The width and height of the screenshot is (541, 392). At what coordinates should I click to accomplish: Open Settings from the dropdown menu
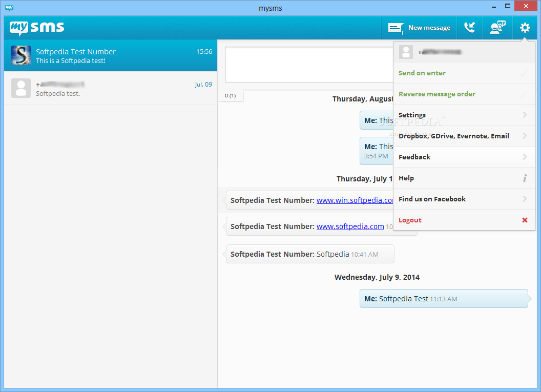coord(464,115)
